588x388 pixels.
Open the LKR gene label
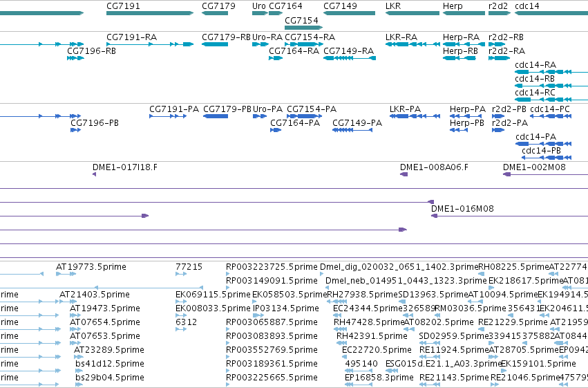393,6
